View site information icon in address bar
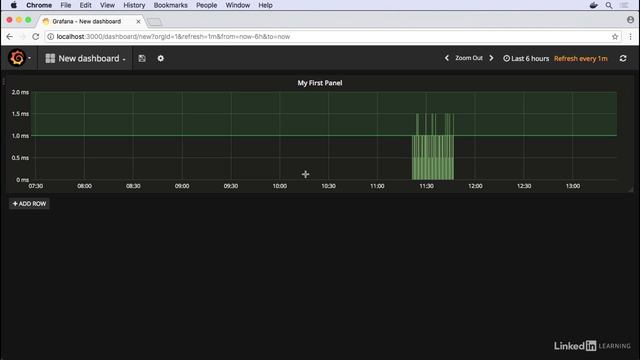The image size is (640, 360). point(51,37)
